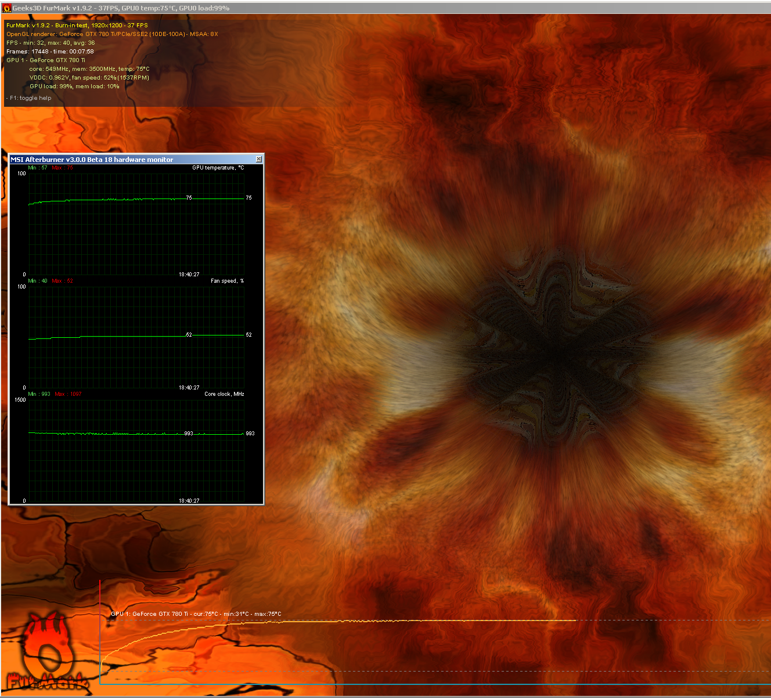The image size is (771, 700).
Task: Click 'Max : 75' in the temperature graph
Action: (x=63, y=168)
